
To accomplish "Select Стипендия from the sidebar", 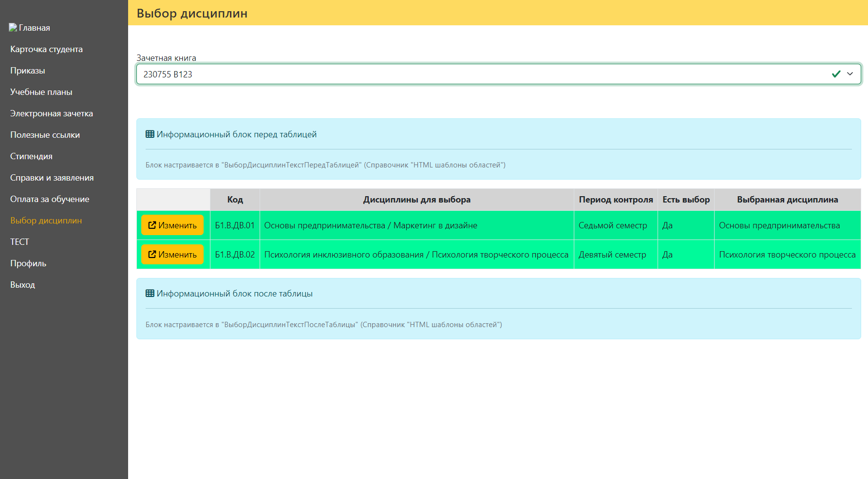I will pyautogui.click(x=31, y=156).
